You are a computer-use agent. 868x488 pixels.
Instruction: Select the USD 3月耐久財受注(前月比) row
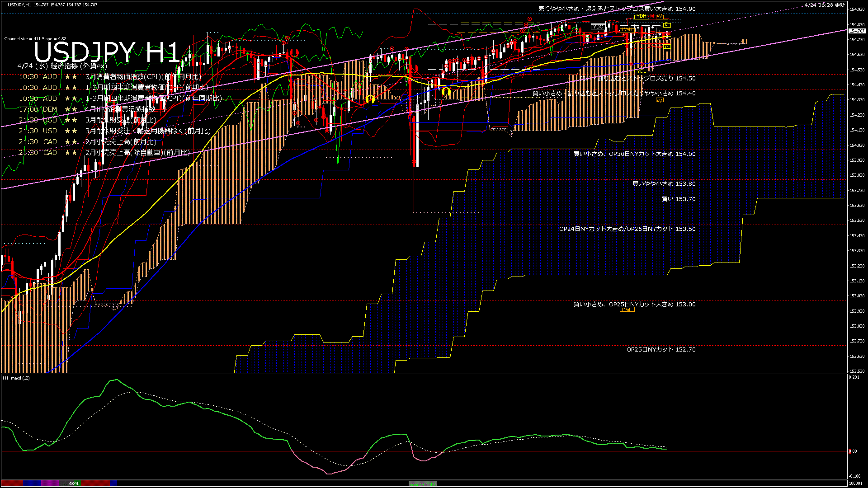coord(87,120)
